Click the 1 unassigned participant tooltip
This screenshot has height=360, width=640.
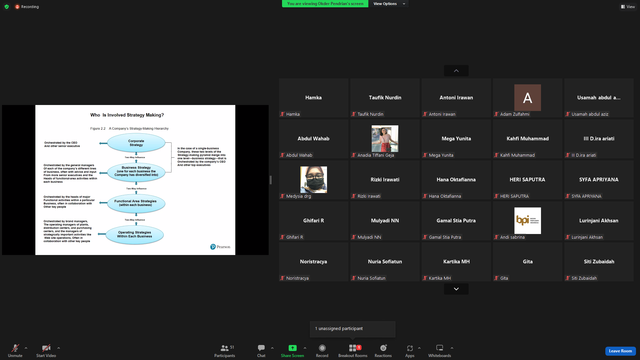tap(353, 329)
